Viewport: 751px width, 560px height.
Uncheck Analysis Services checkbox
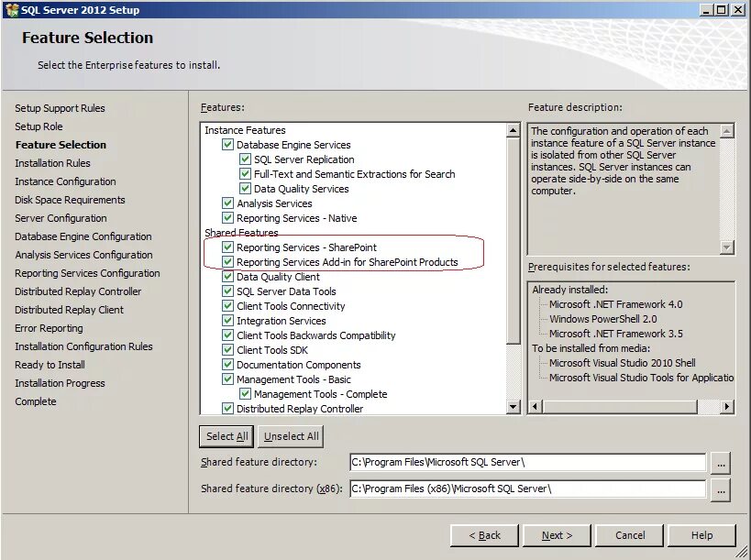coord(227,203)
